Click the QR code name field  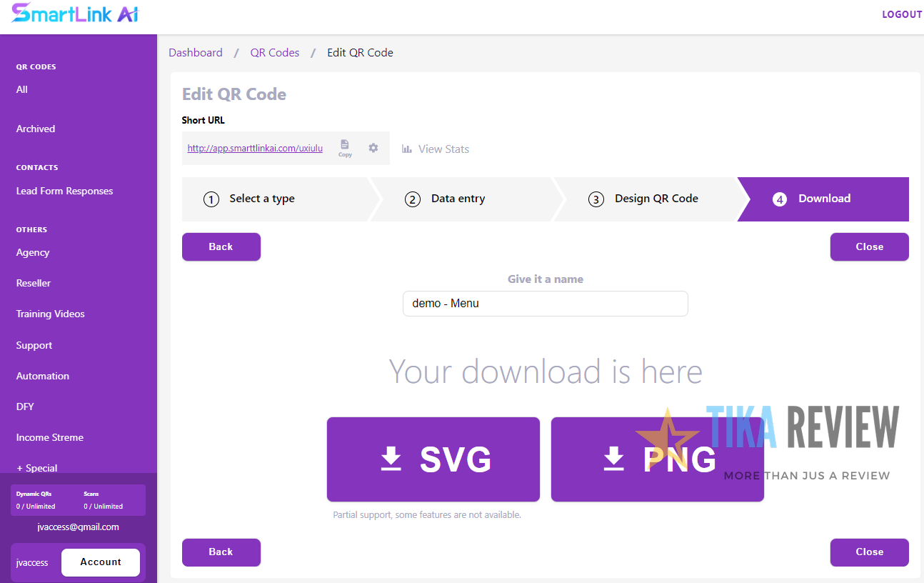click(x=545, y=304)
